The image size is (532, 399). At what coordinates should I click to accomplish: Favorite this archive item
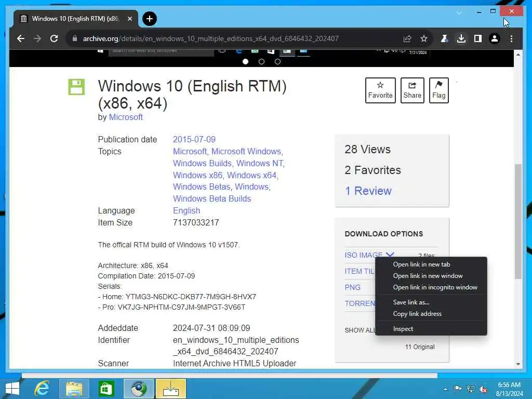[380, 90]
